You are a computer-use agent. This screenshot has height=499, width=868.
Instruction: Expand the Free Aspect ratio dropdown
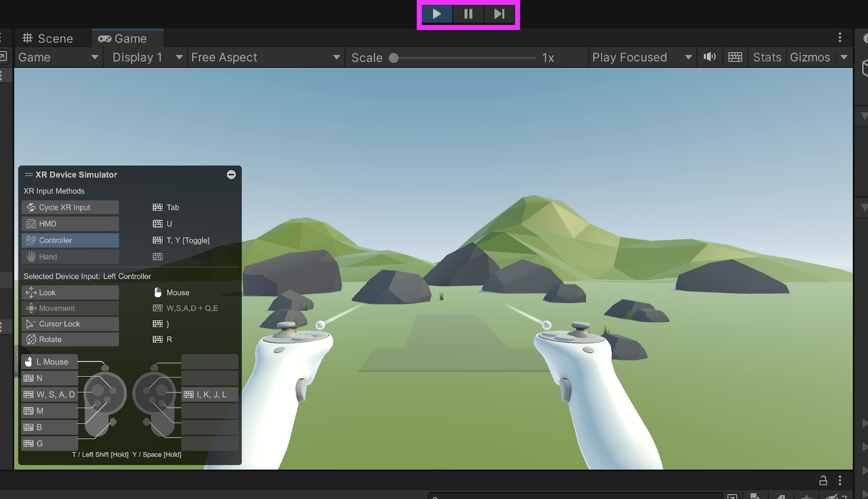[x=265, y=57]
